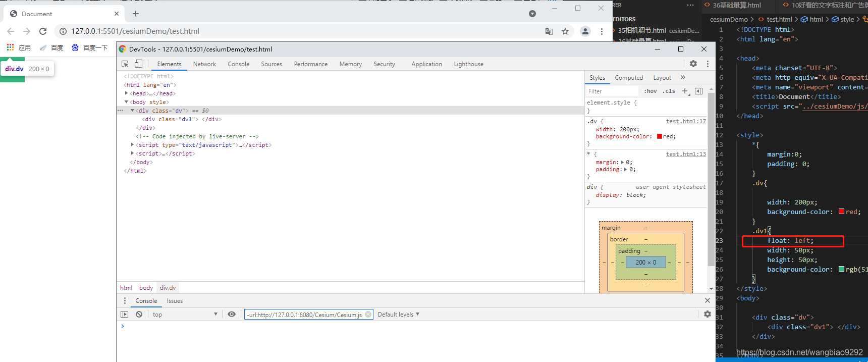Open the translate page icon

click(x=549, y=31)
